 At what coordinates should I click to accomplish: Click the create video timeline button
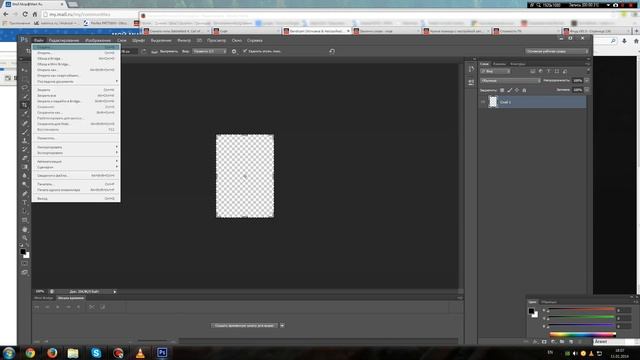coord(245,326)
